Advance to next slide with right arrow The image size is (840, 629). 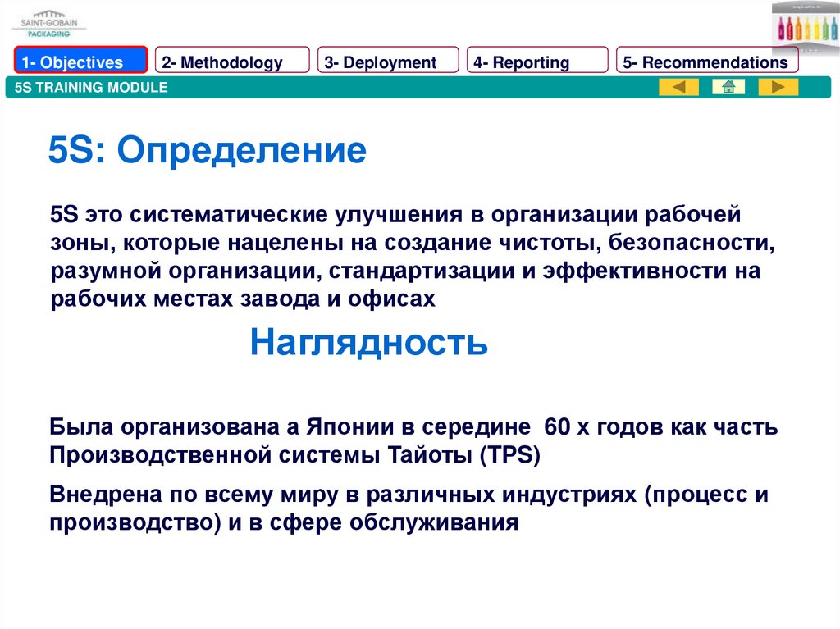[778, 87]
